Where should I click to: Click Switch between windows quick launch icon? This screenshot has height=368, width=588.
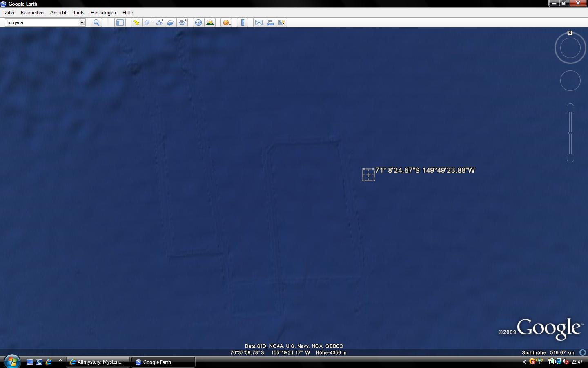pyautogui.click(x=39, y=362)
